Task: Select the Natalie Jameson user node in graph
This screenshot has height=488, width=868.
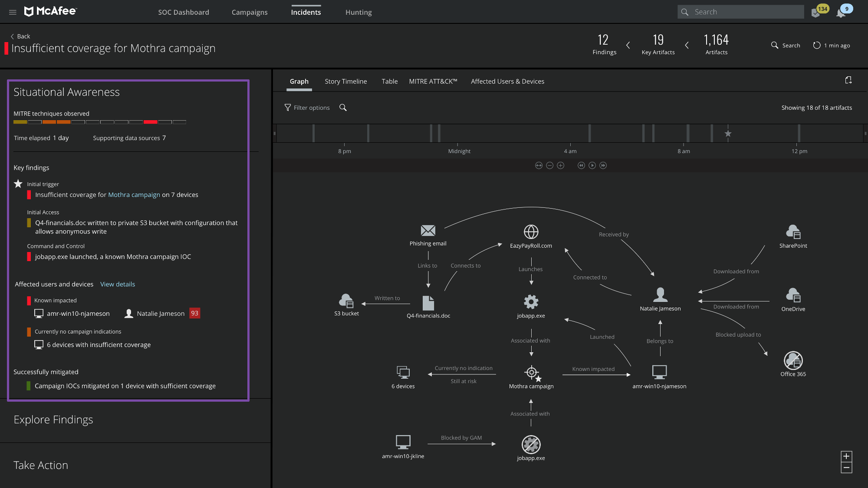Action: 660,295
